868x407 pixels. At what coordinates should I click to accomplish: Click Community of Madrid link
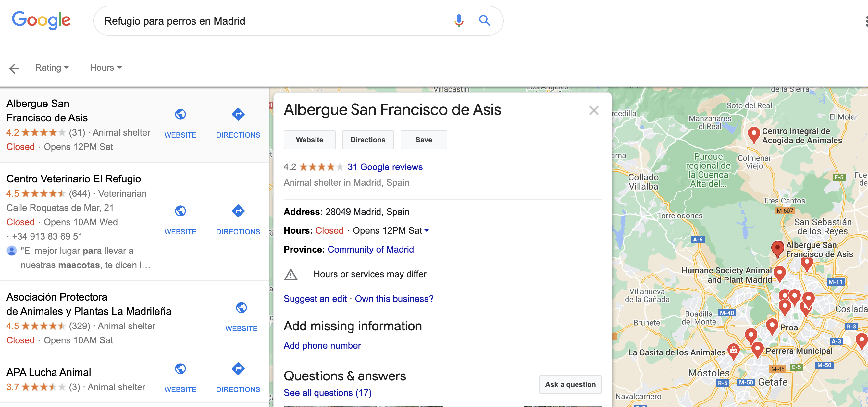tap(370, 249)
